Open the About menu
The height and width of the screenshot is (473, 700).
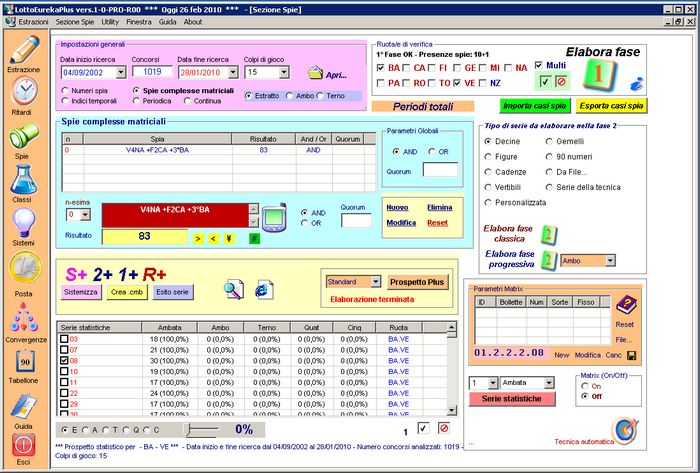pos(193,22)
